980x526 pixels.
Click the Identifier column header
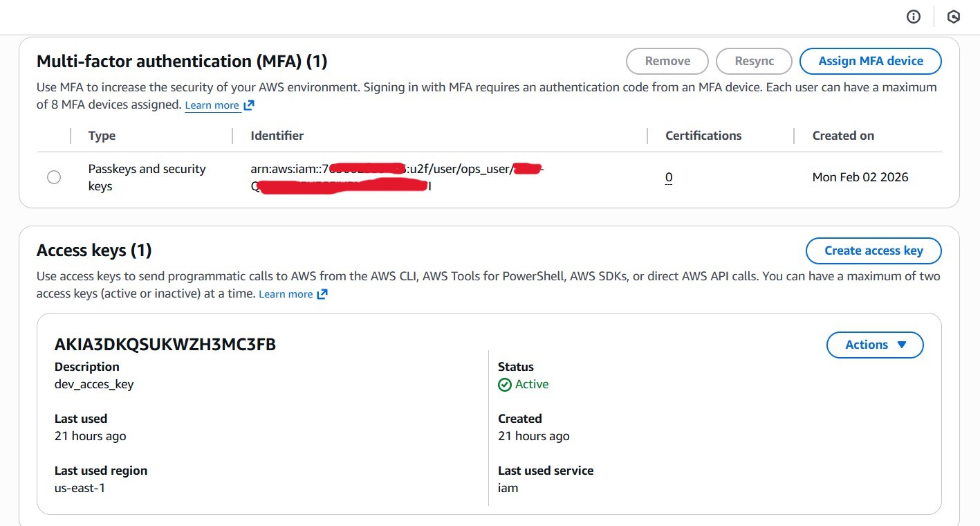[277, 136]
